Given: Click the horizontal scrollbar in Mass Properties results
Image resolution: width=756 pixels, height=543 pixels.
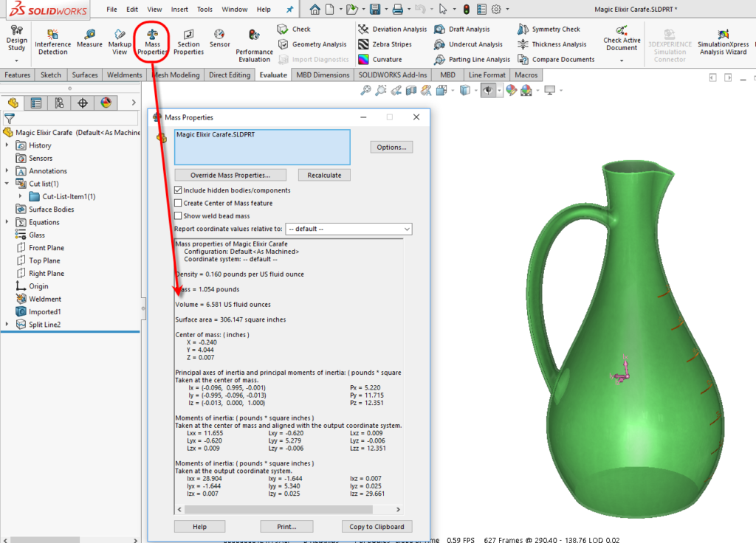Looking at the screenshot, I should tap(278, 509).
